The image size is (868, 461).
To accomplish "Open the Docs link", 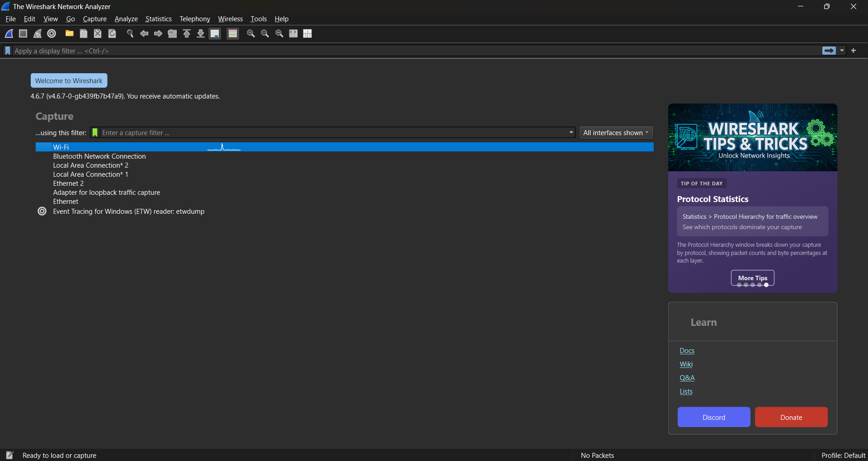I will [x=687, y=351].
